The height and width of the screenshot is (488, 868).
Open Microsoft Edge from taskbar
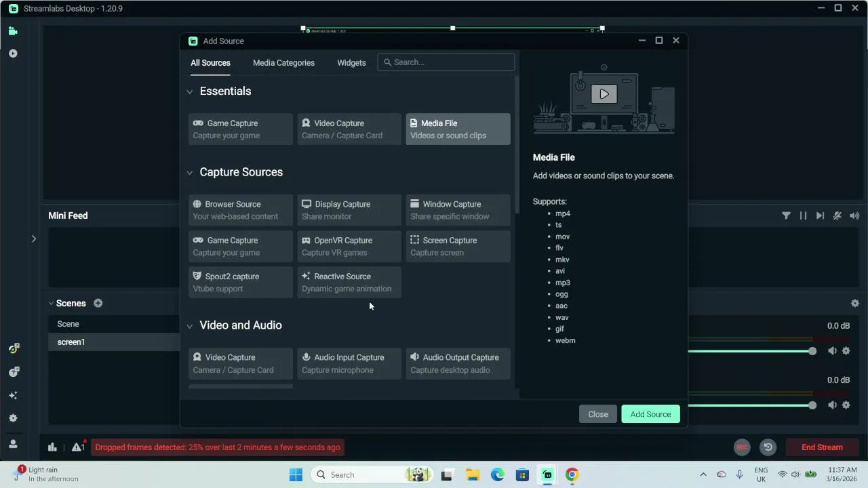click(497, 475)
